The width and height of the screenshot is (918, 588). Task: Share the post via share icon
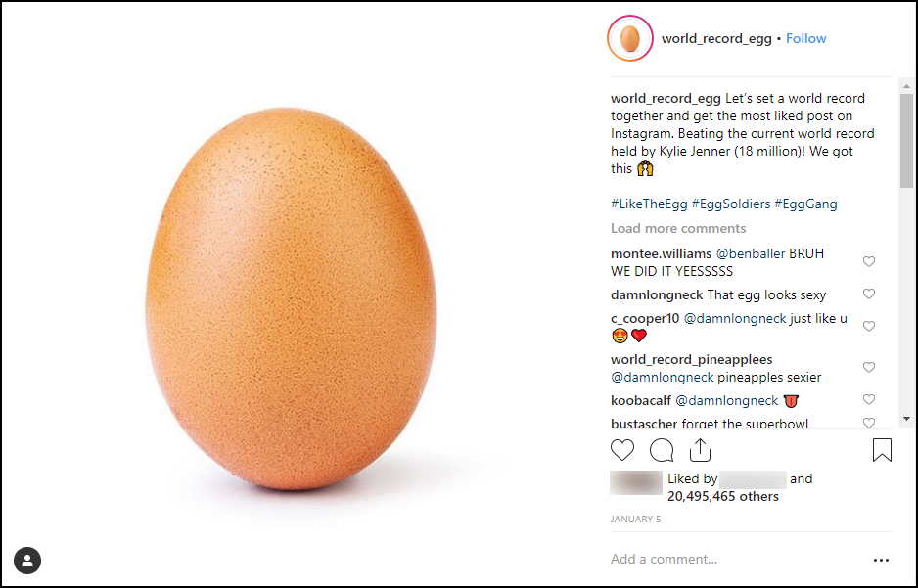700,450
